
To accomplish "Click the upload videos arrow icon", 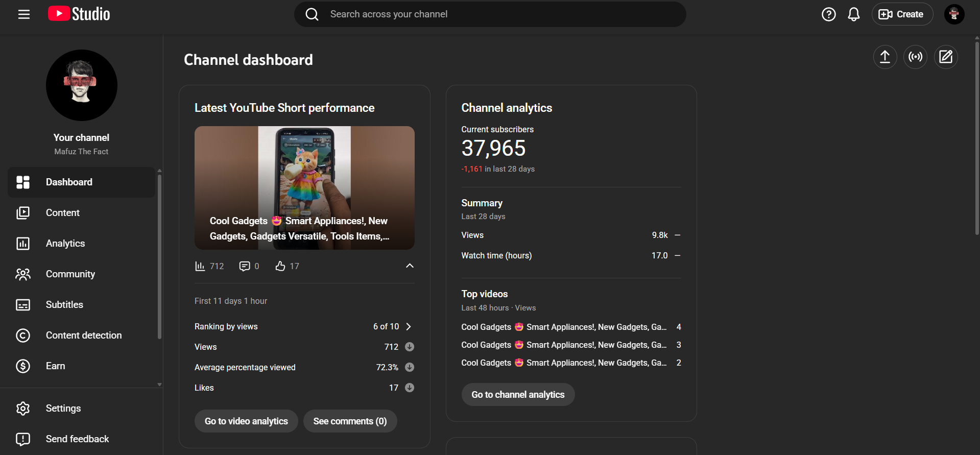I will click(x=885, y=57).
